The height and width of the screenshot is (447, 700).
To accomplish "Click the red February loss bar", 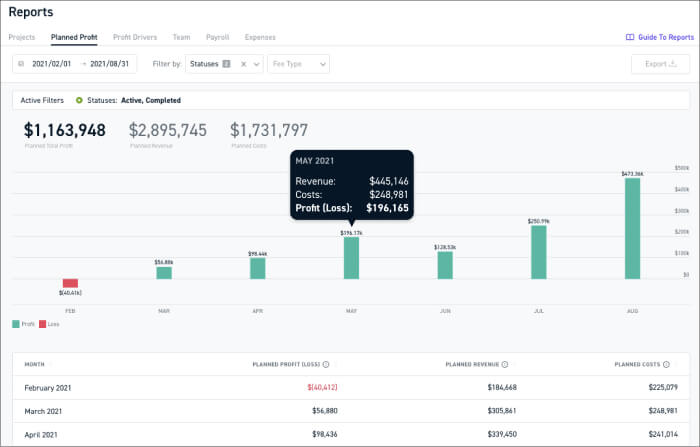I will [x=70, y=283].
